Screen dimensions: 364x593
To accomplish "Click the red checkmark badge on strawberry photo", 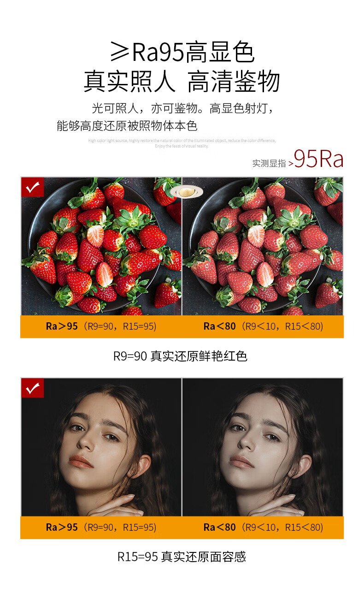I will tap(32, 188).
